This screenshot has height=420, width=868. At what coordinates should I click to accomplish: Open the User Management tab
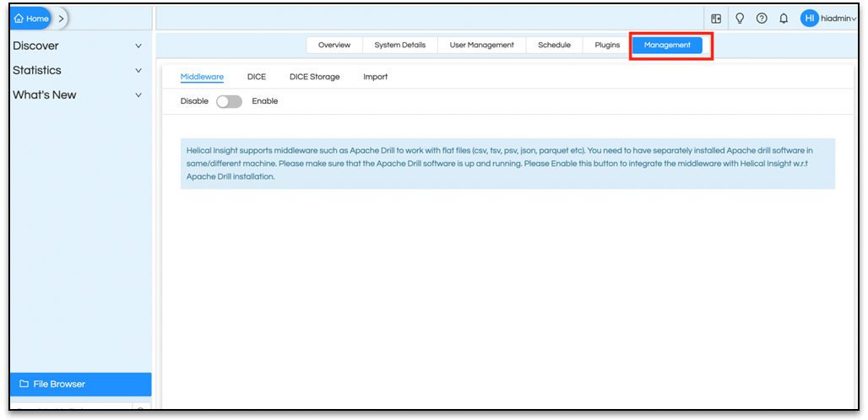481,46
